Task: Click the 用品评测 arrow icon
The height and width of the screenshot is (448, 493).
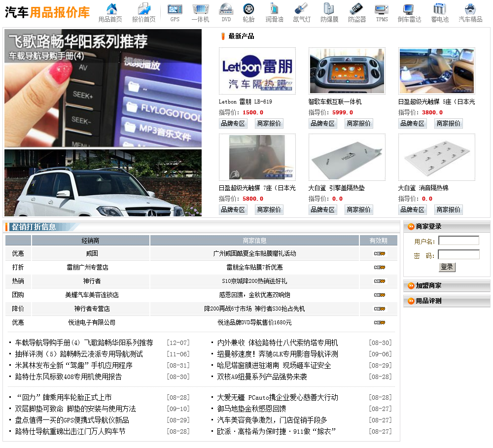Action: [411, 301]
